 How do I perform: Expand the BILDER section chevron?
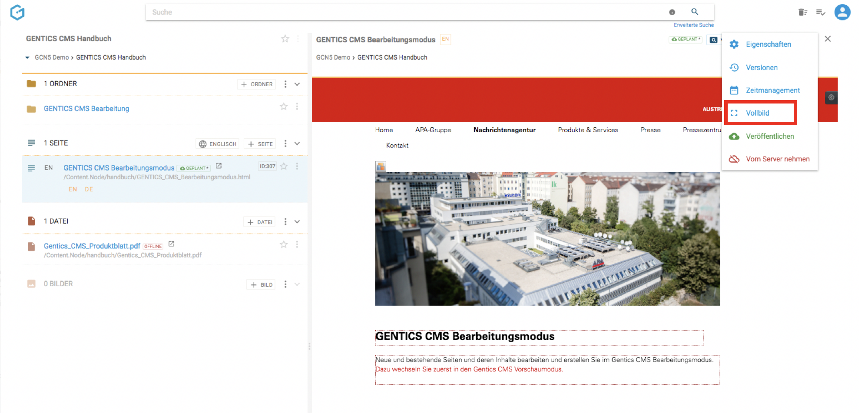(x=297, y=284)
